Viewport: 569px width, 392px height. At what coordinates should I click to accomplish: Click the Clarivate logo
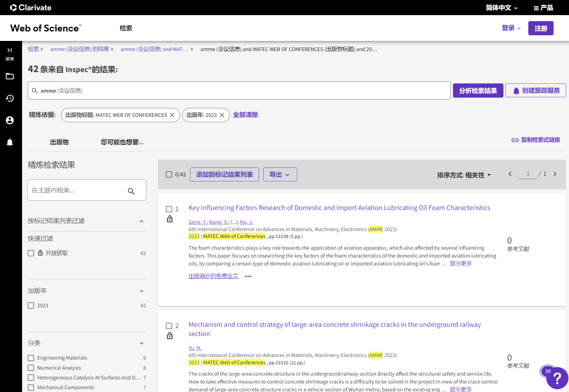tap(31, 8)
